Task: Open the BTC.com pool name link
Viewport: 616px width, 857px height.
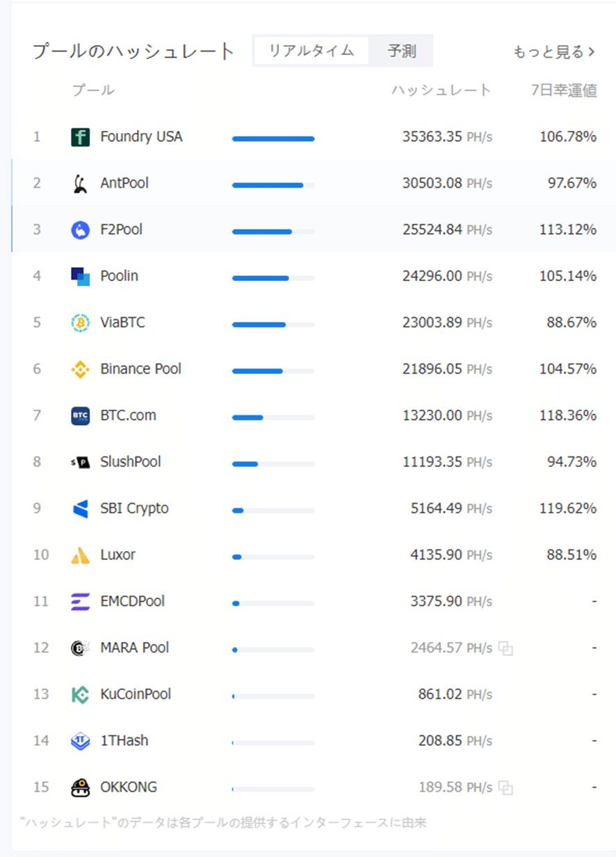Action: point(129,415)
